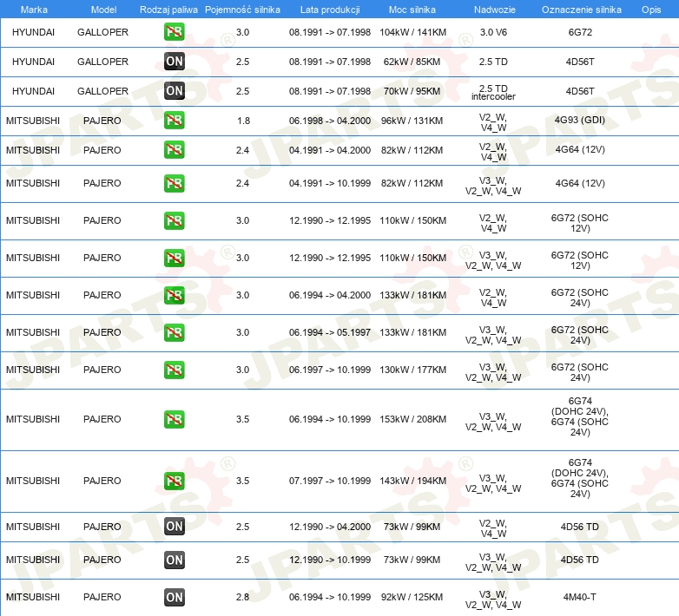This screenshot has width=679, height=616.
Task: Select the 4M40-T engine code cell
Action: (580, 597)
